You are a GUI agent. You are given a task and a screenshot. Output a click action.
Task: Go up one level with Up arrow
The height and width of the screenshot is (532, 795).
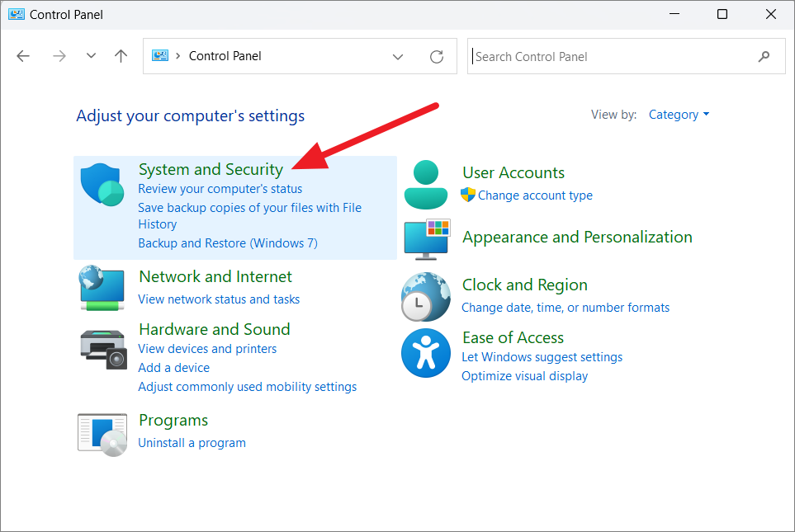point(121,56)
